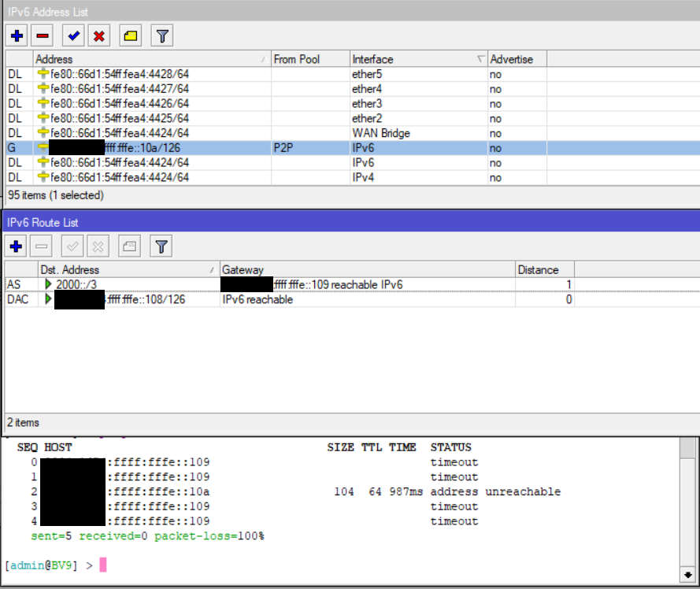Viewport: 700px width, 589px height.
Task: Click terminal scrollbar thumb at top
Action: 687,448
